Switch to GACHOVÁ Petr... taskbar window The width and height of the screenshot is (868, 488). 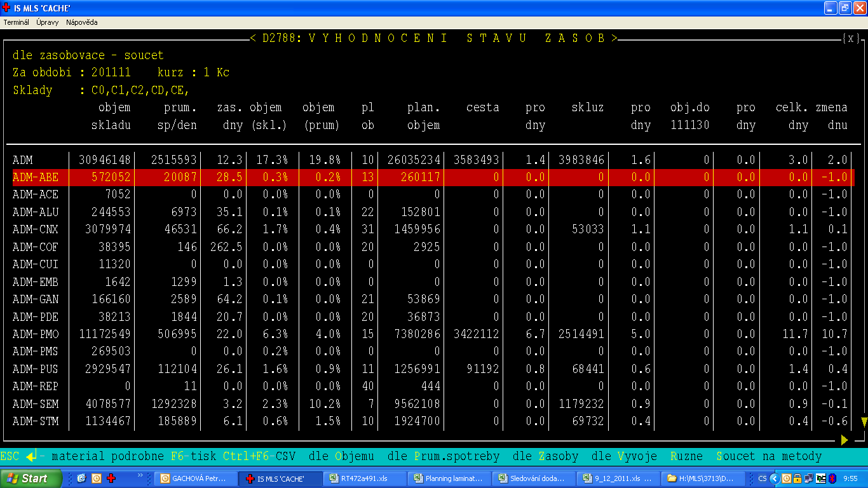(196, 478)
